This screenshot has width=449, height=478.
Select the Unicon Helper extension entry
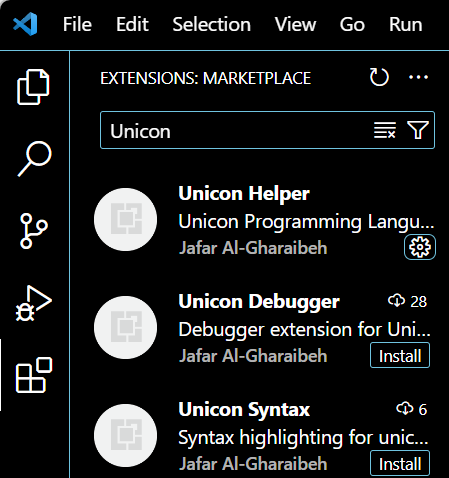tap(264, 220)
